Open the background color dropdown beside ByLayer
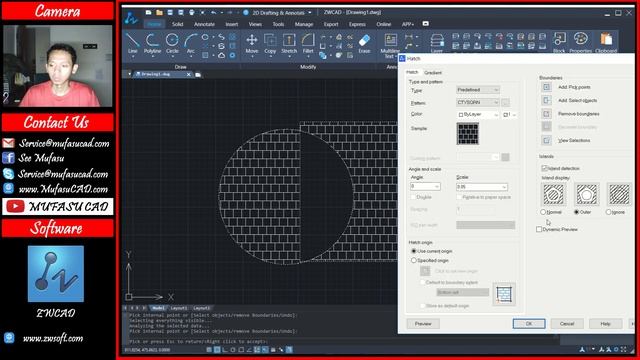 tap(510, 115)
